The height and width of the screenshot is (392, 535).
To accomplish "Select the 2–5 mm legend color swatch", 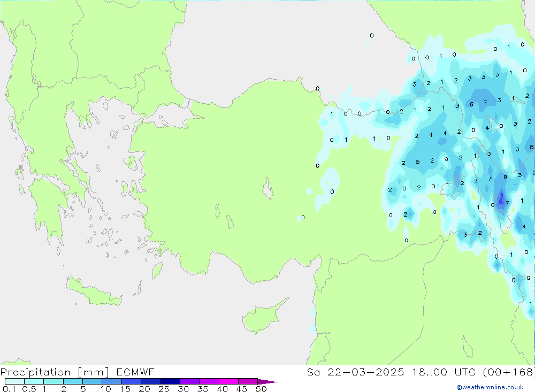I will tap(73, 381).
